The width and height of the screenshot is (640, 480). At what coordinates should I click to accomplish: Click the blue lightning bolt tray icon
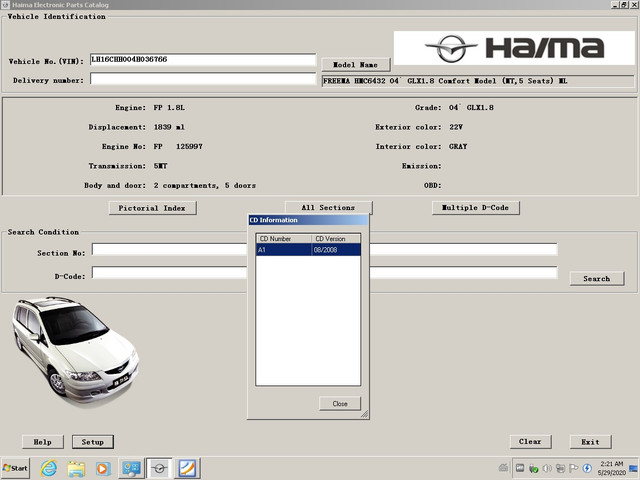[587, 468]
